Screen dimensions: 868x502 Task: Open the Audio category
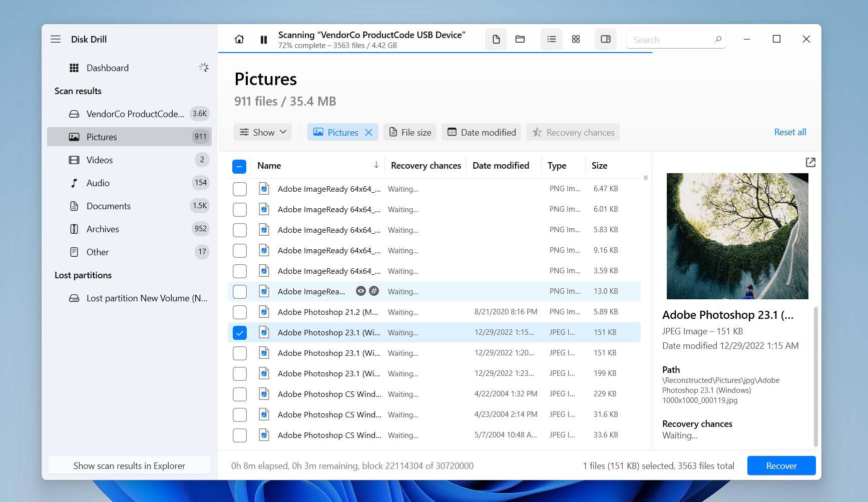(129, 183)
